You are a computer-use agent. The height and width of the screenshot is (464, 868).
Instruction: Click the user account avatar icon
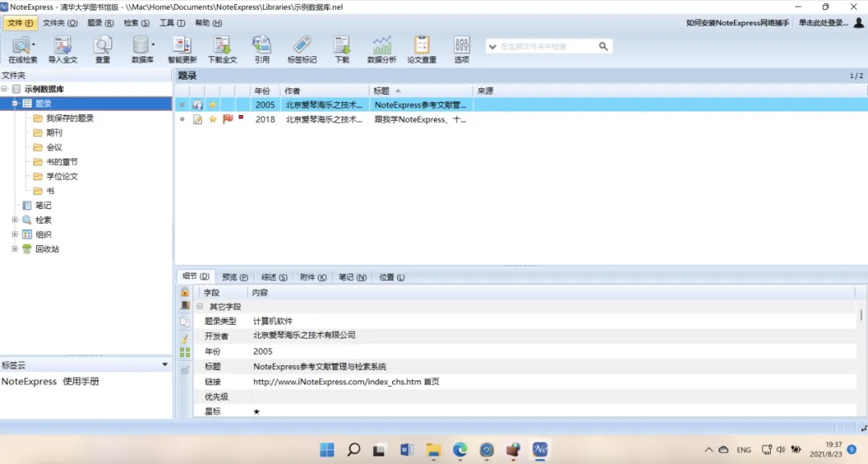[858, 23]
